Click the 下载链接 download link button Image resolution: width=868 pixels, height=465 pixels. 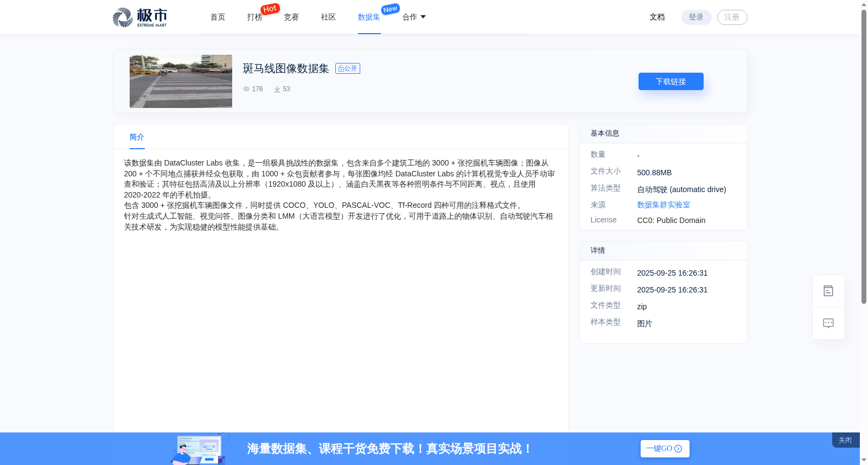[x=671, y=81]
